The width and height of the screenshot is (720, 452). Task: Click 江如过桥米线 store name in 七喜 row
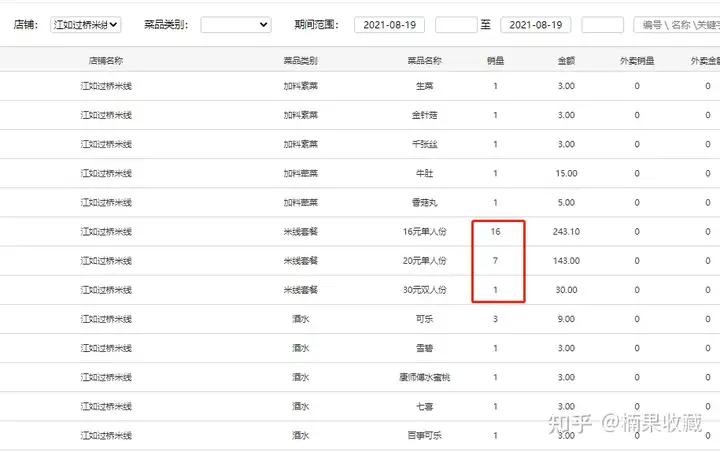(106, 407)
